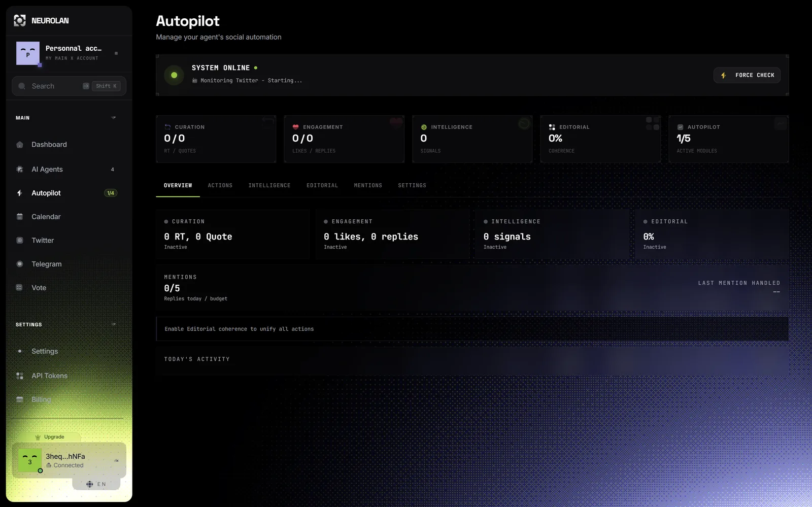This screenshot has width=812, height=507.
Task: Switch to the Settings tab
Action: 412,186
